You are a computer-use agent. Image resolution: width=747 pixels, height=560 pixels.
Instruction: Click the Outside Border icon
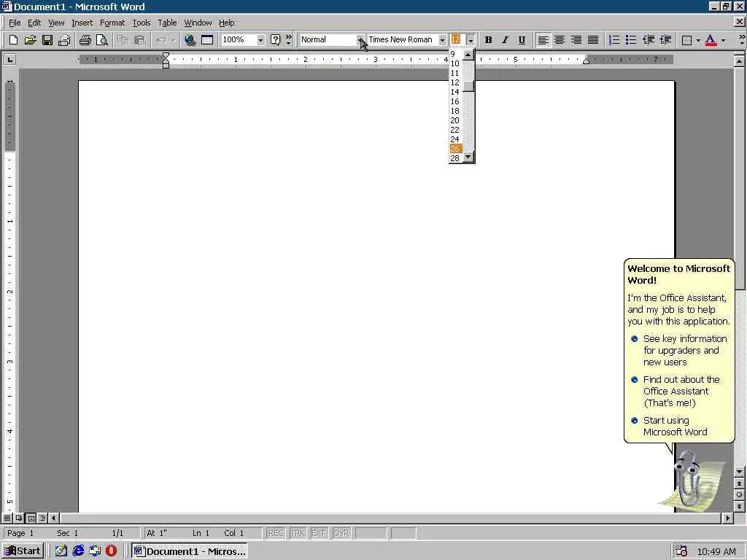click(x=686, y=40)
